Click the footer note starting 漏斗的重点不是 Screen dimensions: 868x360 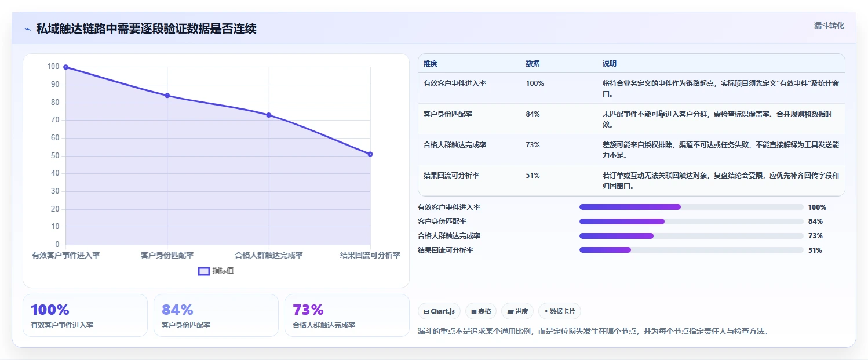tap(593, 332)
